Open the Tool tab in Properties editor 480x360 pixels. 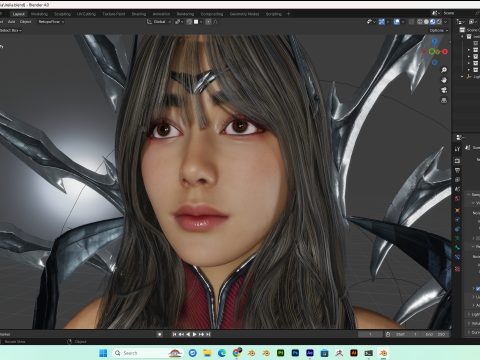pyautogui.click(x=457, y=149)
